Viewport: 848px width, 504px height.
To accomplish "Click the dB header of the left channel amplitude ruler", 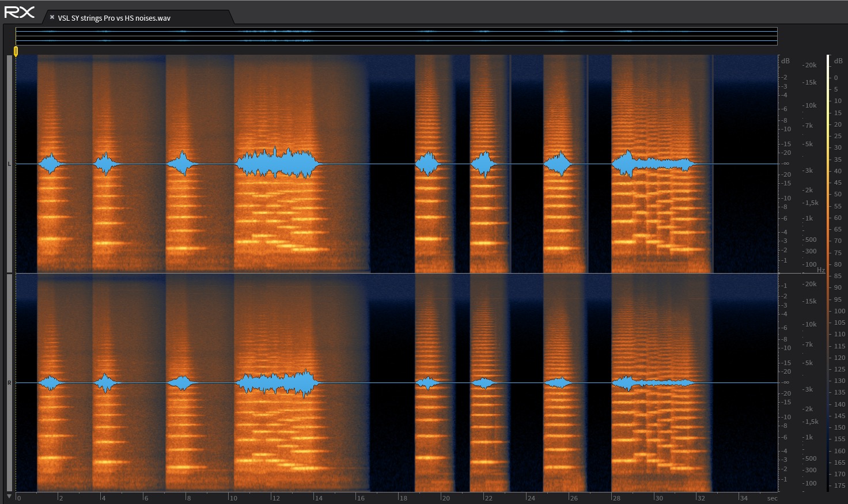I will (786, 61).
